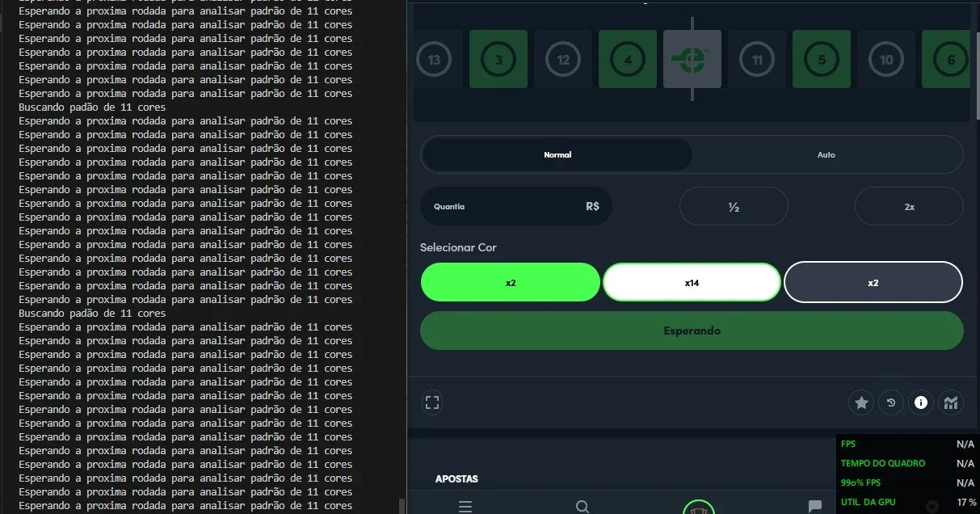Click the green roulette tile numbered 3
The height and width of the screenshot is (514, 980).
pos(498,60)
